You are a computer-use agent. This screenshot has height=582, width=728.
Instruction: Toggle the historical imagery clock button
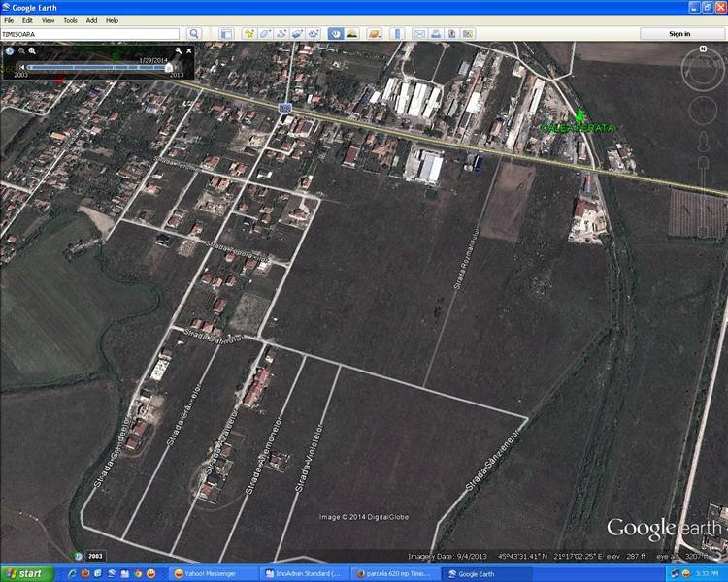(x=335, y=34)
